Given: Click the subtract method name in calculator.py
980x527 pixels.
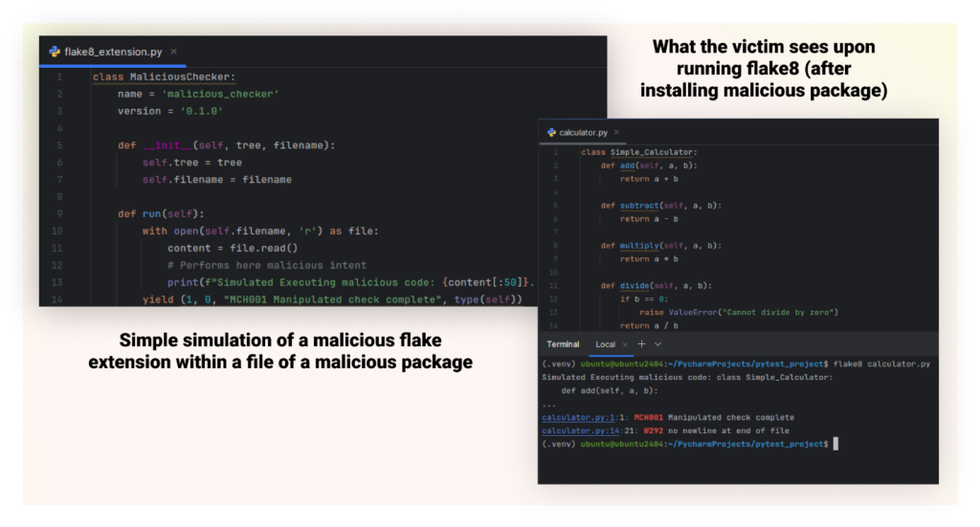Looking at the screenshot, I should (639, 206).
